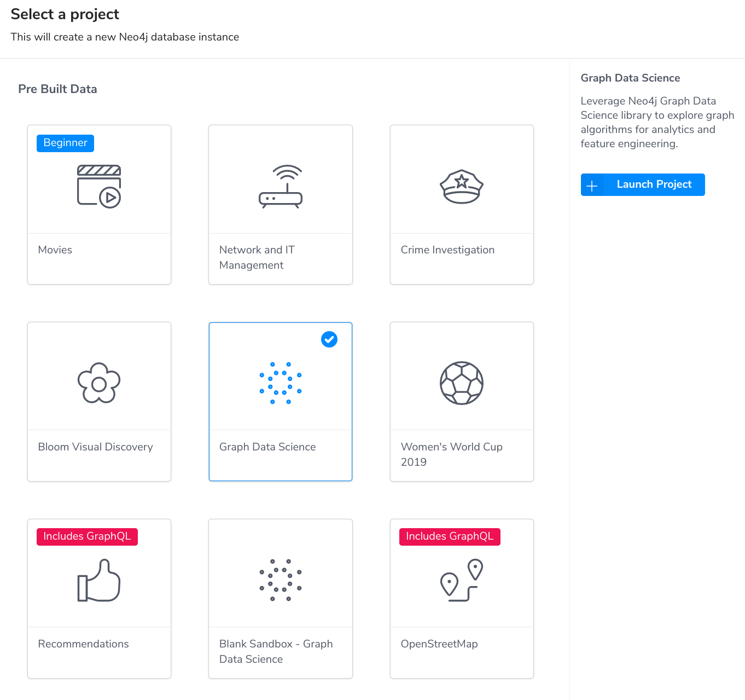Pick the Crime Investigation card title
Screen dimensions: 745x700
tap(447, 250)
